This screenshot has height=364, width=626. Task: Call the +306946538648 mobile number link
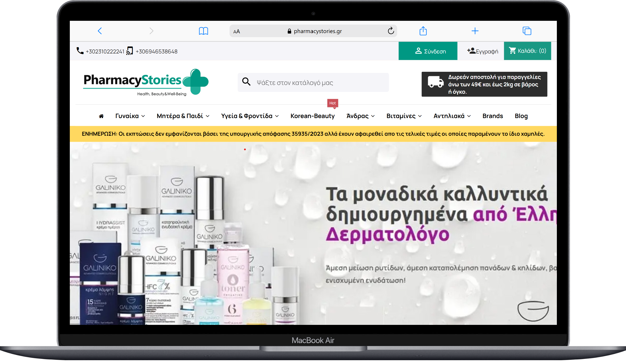click(x=157, y=51)
